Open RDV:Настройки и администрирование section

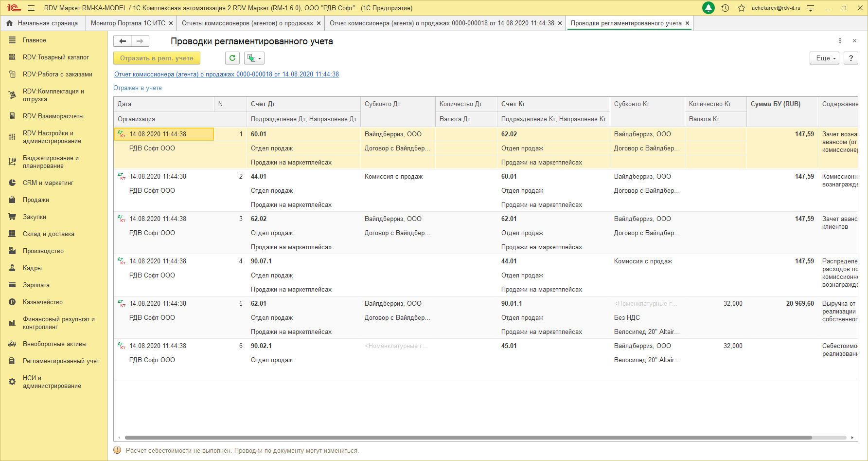[52, 137]
